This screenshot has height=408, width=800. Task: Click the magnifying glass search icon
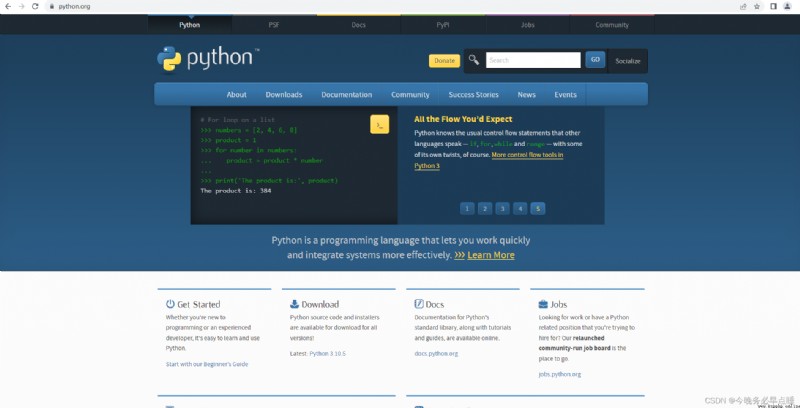[474, 60]
